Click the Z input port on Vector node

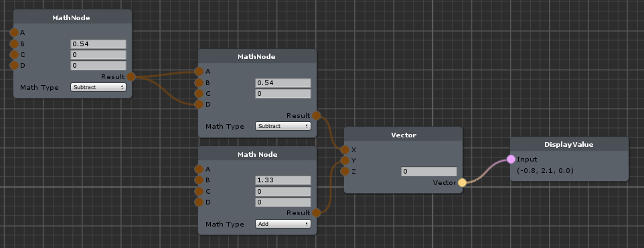coord(345,171)
